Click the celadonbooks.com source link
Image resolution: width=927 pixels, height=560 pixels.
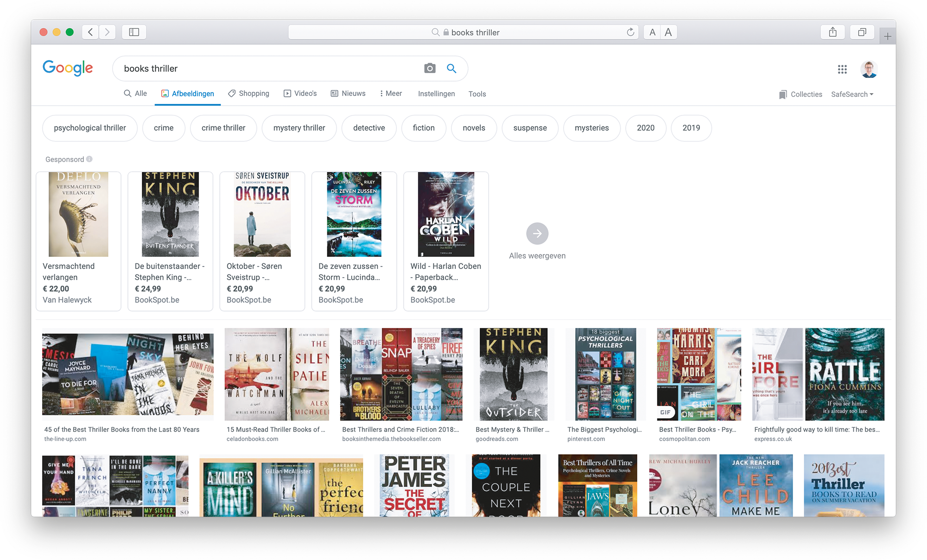point(253,439)
